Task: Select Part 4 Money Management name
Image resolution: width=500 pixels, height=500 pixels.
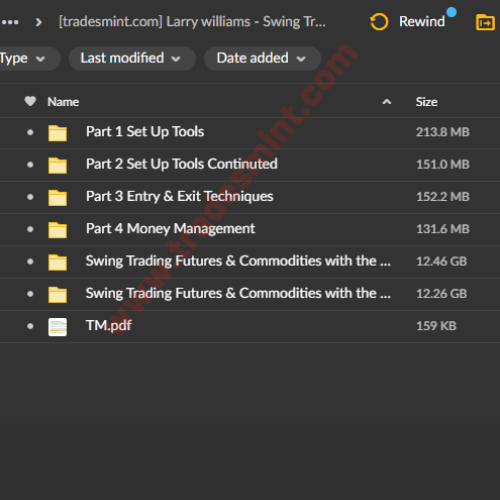Action: coord(171,229)
